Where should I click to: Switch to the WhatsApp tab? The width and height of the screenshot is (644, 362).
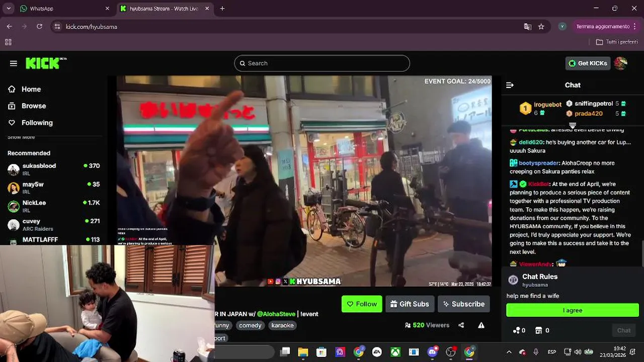coord(64,9)
